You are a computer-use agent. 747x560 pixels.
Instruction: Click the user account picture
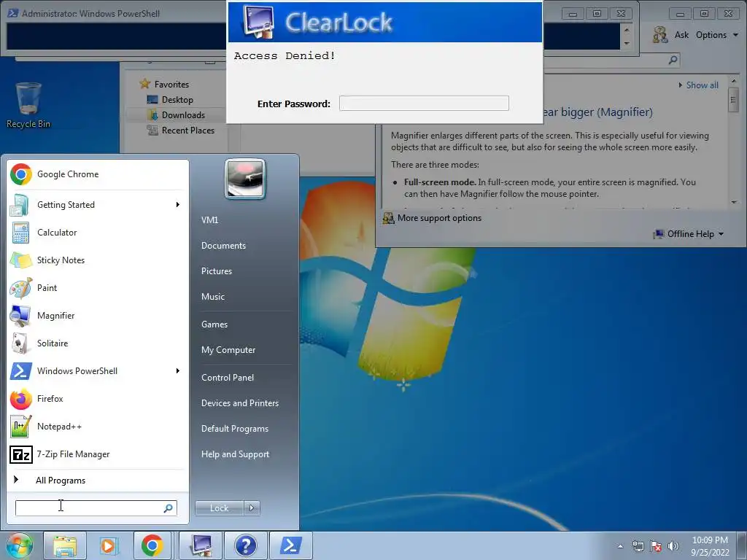coord(245,179)
